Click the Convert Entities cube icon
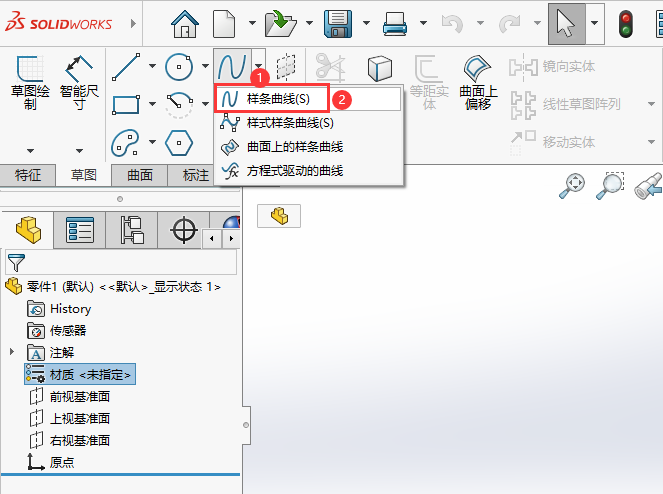 click(379, 68)
